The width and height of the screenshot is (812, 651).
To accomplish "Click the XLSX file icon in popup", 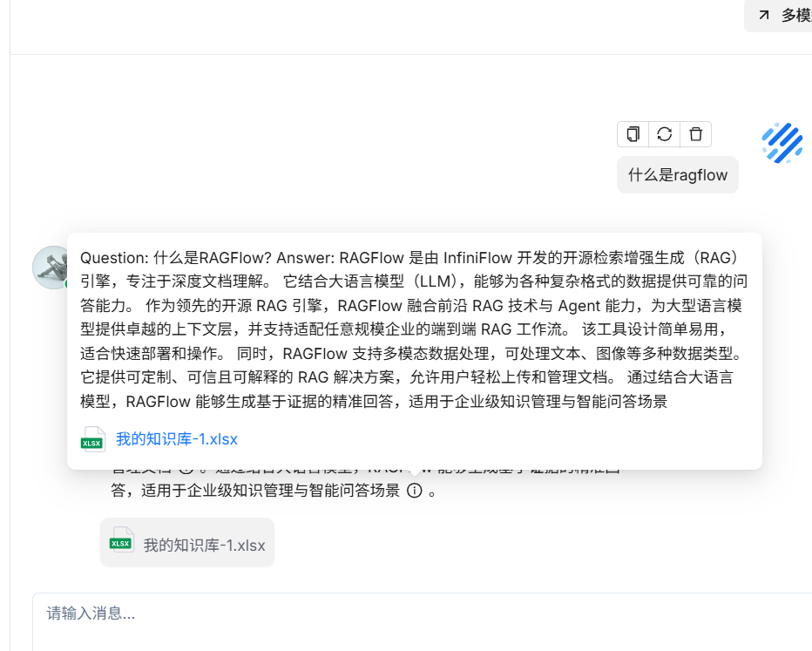I will click(x=93, y=439).
